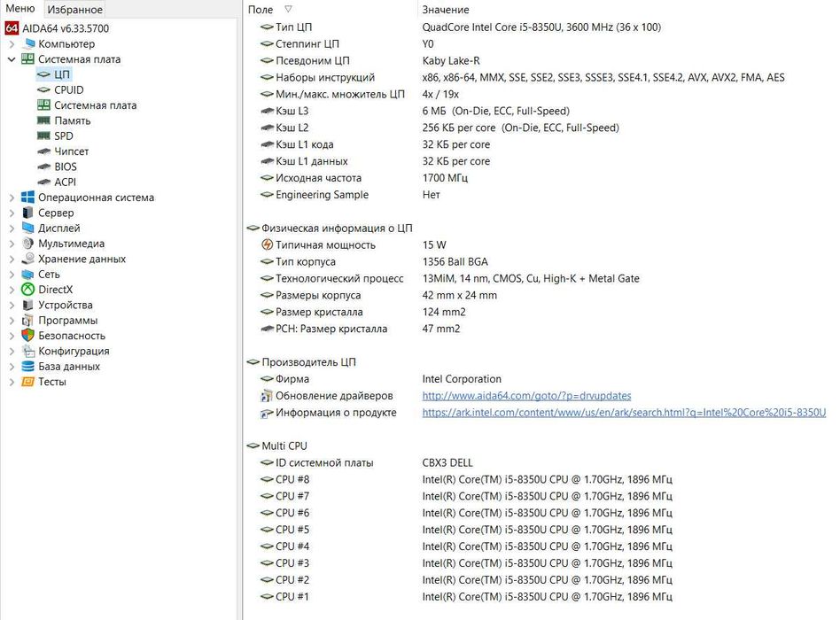
Task: Expand the Компьютер tree node
Action: point(12,44)
